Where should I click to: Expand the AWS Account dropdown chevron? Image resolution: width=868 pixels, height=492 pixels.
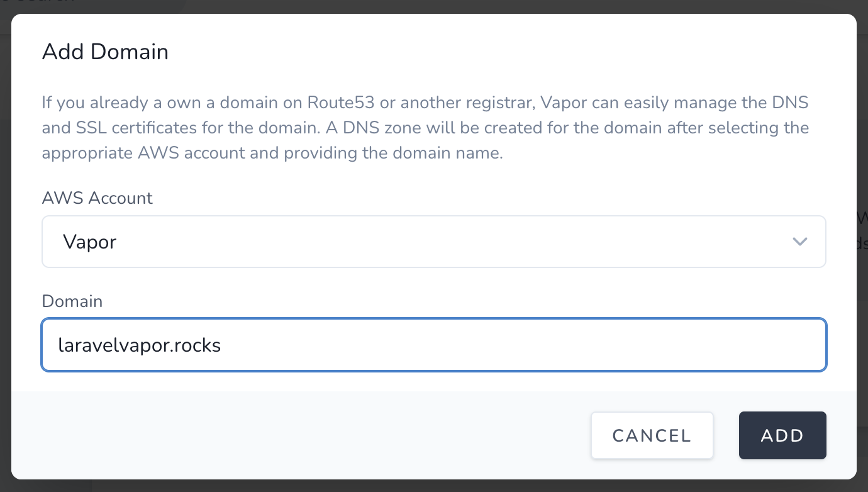coord(799,242)
